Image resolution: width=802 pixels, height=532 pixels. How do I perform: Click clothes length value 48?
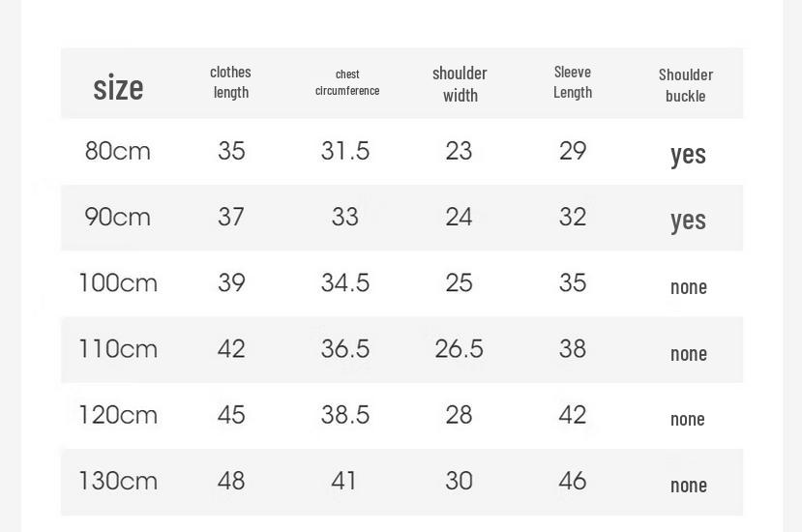pyautogui.click(x=231, y=481)
